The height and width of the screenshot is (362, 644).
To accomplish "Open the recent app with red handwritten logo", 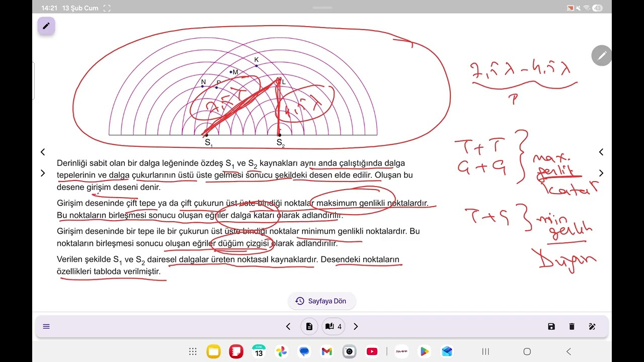I will (x=401, y=351).
